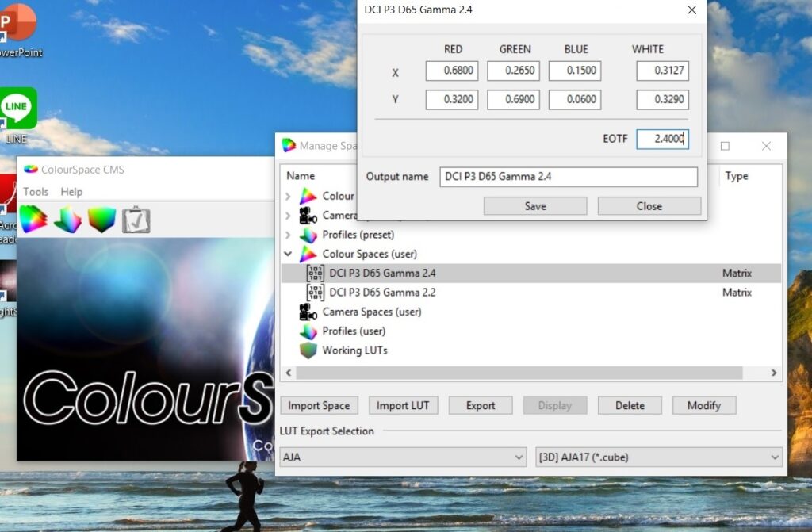Launch PowerPoint from the desktop

[19, 29]
